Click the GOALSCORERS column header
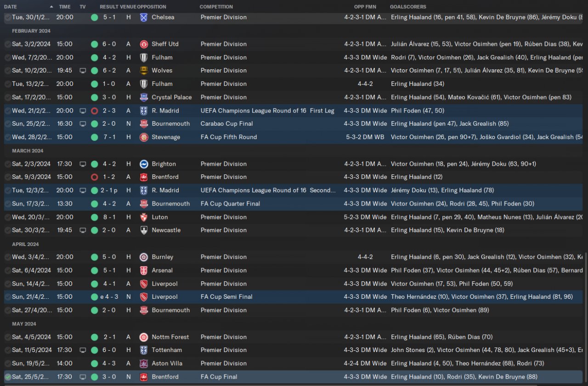The width and height of the screenshot is (588, 386). coord(408,7)
